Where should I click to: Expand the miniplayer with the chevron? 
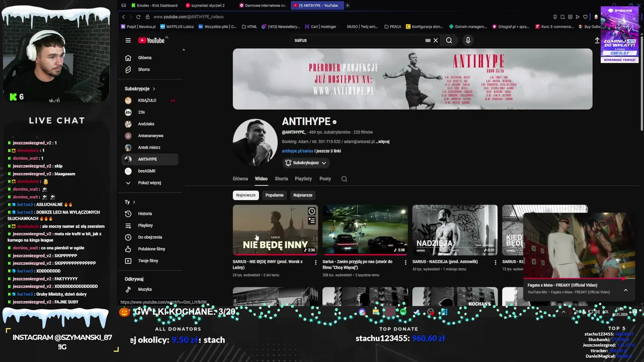click(625, 290)
